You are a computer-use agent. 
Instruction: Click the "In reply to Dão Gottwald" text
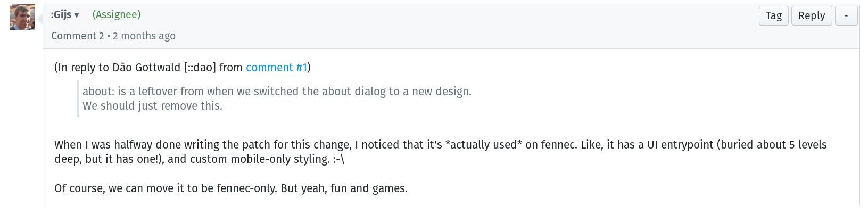pos(119,68)
